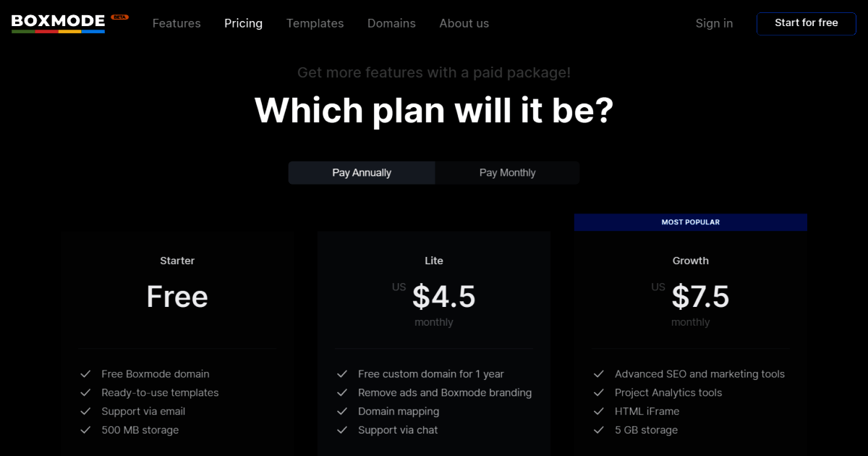This screenshot has width=868, height=456.
Task: Open the About us page
Action: tap(464, 23)
